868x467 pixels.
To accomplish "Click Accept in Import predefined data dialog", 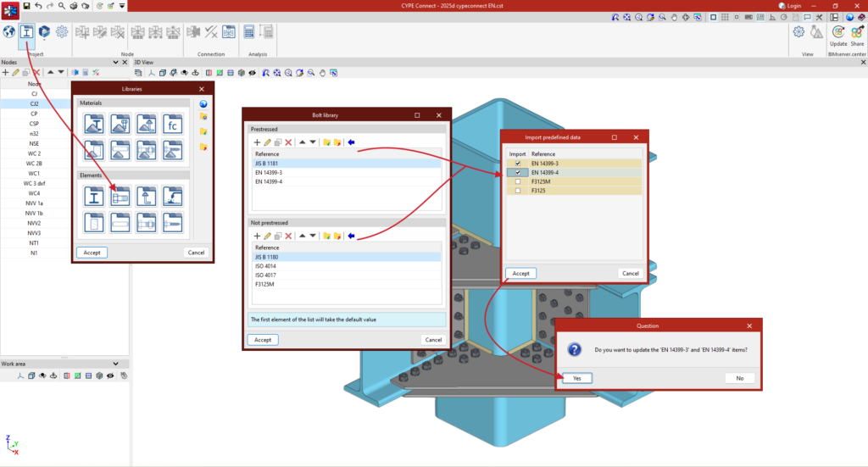I will click(x=520, y=274).
